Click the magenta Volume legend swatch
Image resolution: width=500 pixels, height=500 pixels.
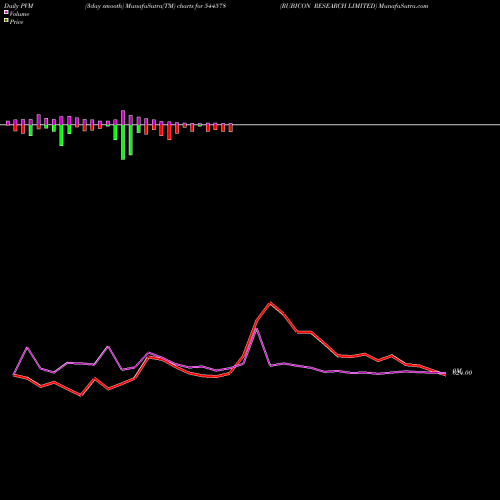(6, 12)
